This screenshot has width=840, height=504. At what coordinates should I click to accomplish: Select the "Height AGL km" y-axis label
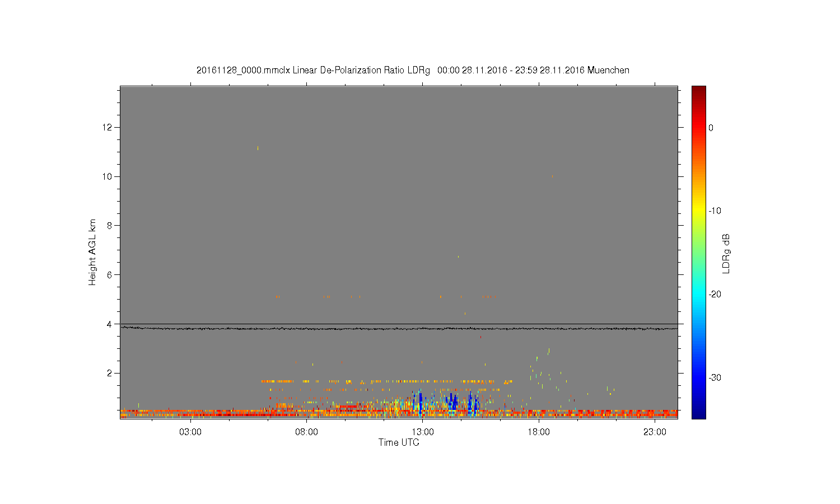(92, 252)
